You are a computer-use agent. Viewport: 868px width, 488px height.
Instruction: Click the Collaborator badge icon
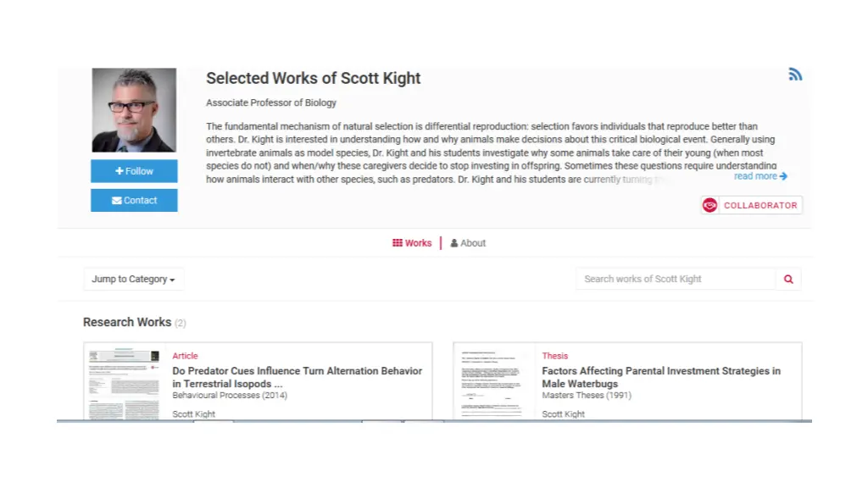tap(709, 205)
